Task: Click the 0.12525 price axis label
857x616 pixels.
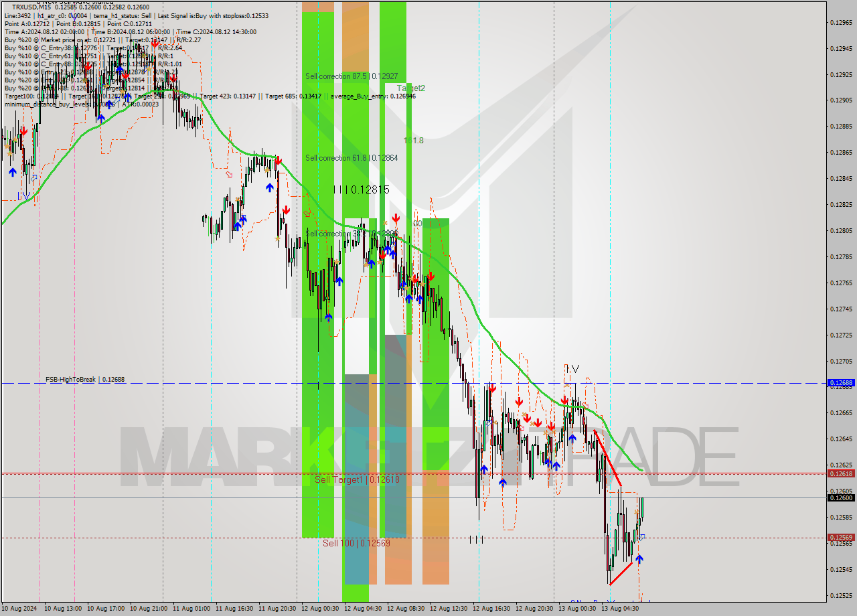Action: (841, 596)
